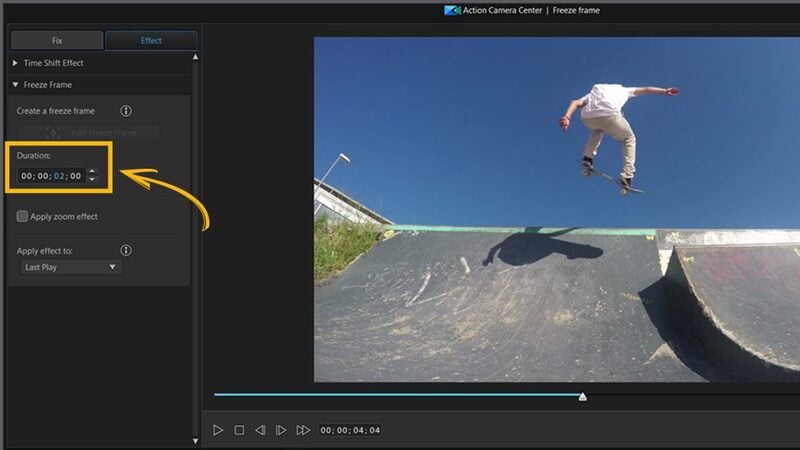Open the Last Play dropdown
The width and height of the screenshot is (800, 450).
(71, 267)
